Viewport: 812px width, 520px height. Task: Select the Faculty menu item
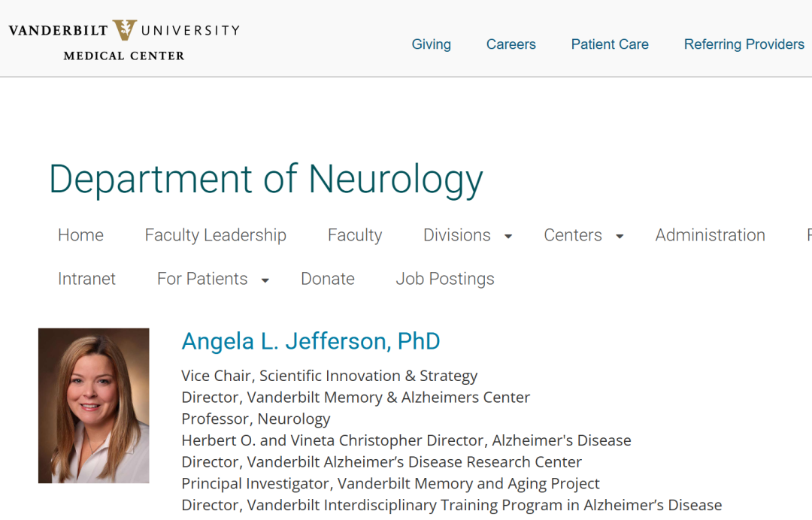pos(355,235)
